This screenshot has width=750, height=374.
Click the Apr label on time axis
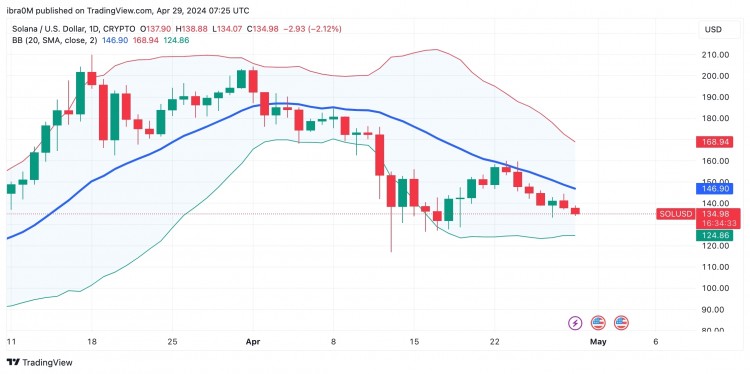(x=253, y=342)
